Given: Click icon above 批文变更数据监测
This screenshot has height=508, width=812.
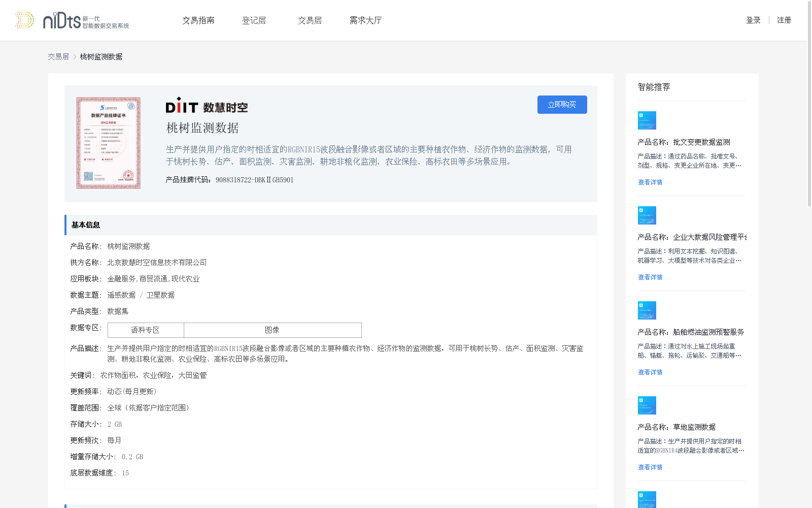Looking at the screenshot, I should (647, 120).
